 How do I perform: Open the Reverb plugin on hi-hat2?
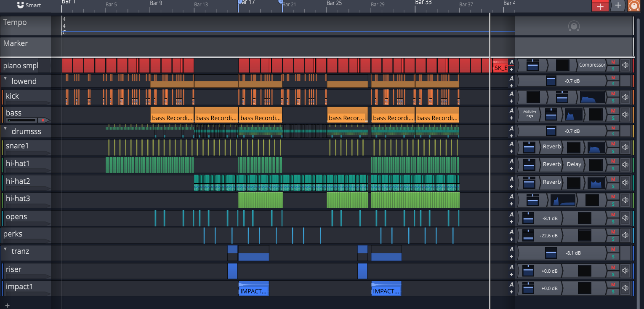point(551,182)
